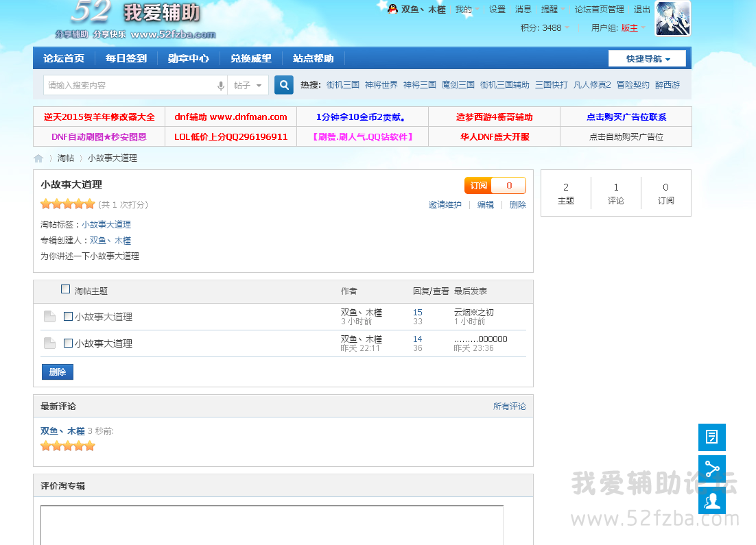Click the floating post-writing icon

pos(711,437)
